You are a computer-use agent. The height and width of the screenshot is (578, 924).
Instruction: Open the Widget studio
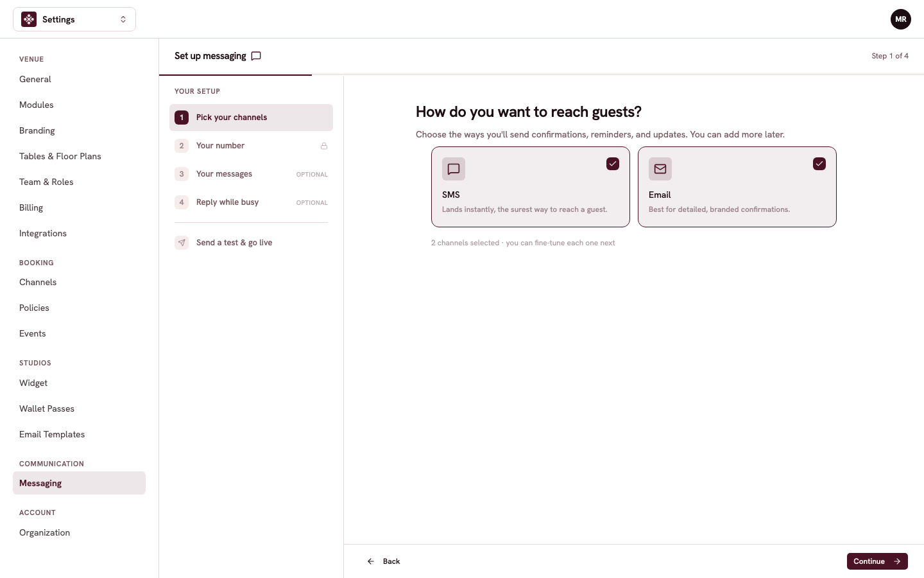pyautogui.click(x=79, y=383)
